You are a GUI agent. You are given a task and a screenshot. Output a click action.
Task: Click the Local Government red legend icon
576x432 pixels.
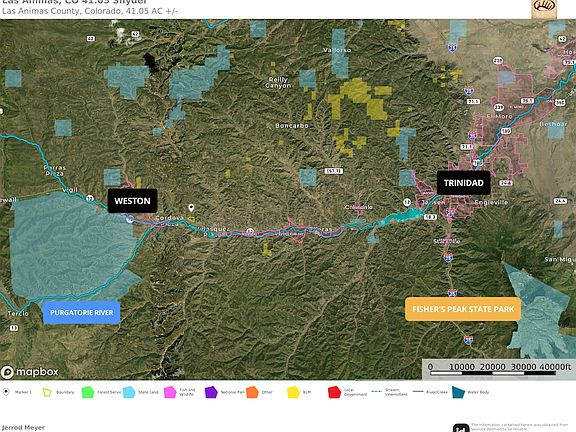tap(334, 392)
